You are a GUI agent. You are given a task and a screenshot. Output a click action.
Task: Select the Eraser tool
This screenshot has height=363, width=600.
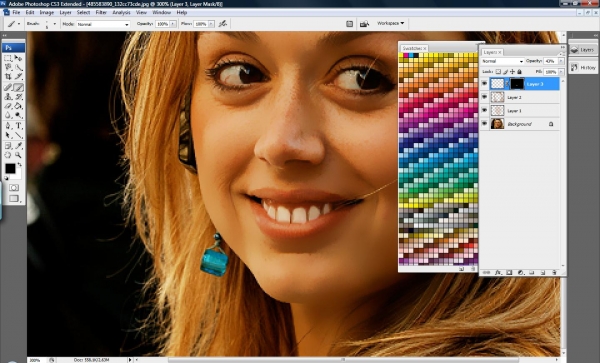click(8, 106)
